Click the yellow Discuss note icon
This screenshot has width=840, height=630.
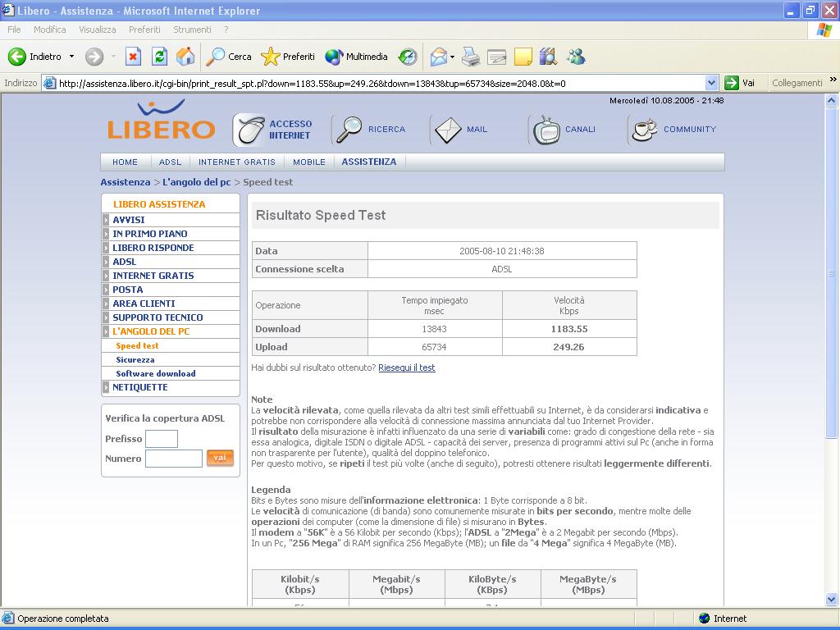[523, 57]
